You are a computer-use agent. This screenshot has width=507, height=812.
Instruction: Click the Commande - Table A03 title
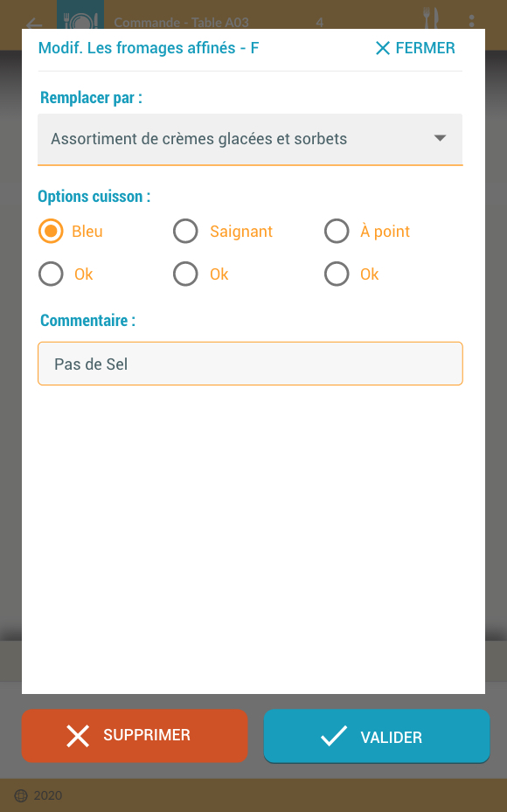181,23
